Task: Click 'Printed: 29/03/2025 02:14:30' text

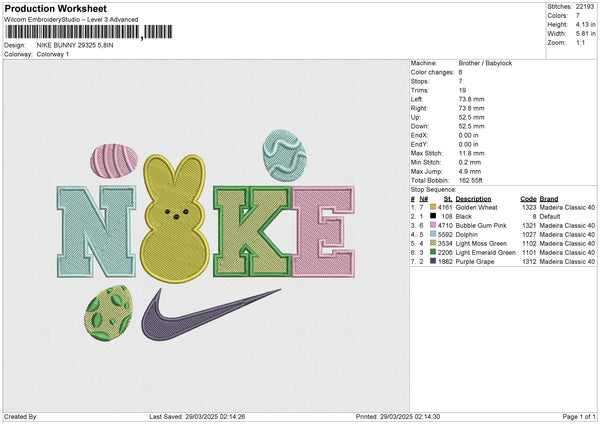Action: tap(398, 416)
